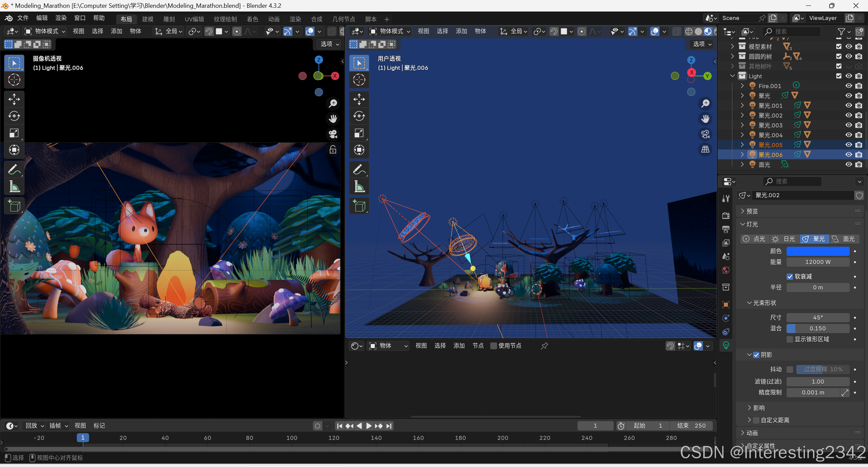Screen dimensions: 868x467
Task: Disable the 软衰减 checkbox
Action: tap(790, 277)
